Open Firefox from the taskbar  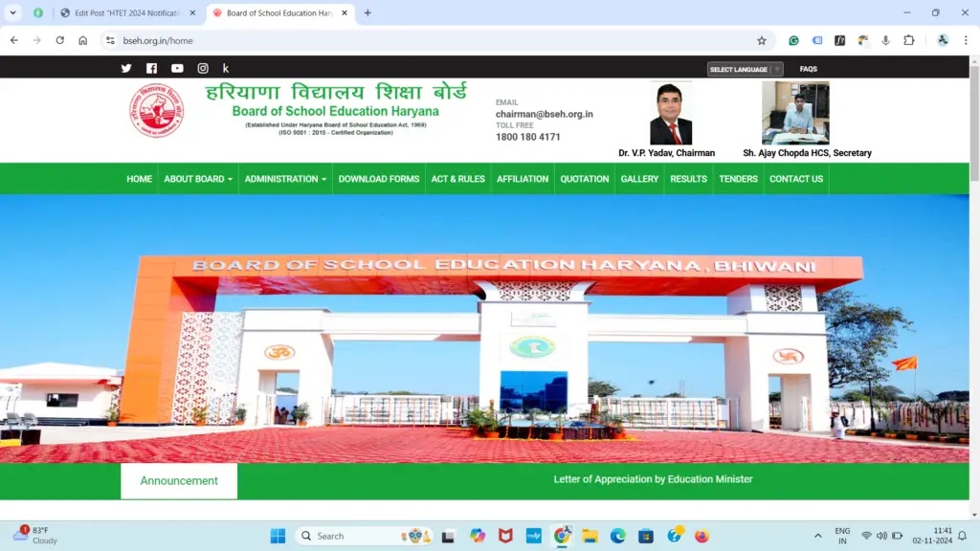click(702, 536)
